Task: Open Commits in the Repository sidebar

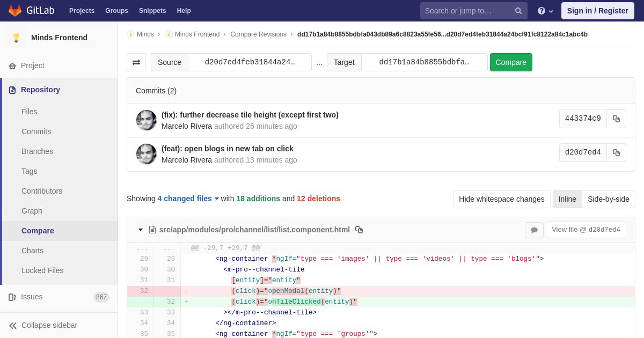Action: tap(36, 131)
